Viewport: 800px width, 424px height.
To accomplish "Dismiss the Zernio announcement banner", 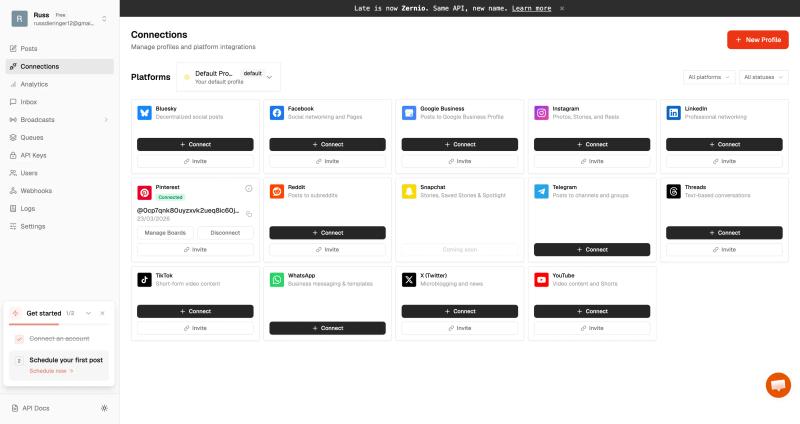I will [562, 8].
